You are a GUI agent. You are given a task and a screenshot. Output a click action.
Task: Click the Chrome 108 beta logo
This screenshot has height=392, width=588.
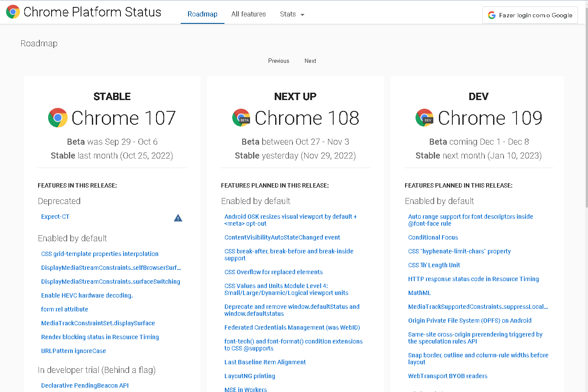[241, 117]
